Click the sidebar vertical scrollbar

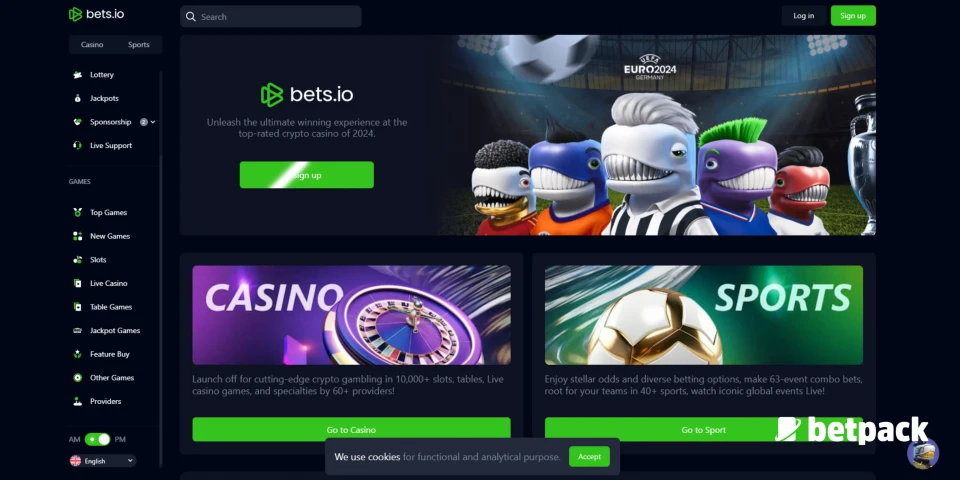(x=162, y=269)
